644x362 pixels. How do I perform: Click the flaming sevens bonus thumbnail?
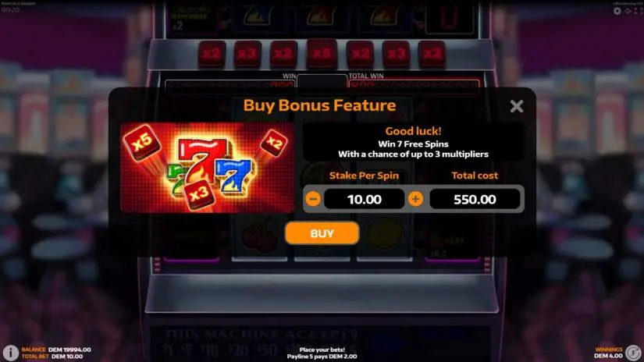(208, 168)
